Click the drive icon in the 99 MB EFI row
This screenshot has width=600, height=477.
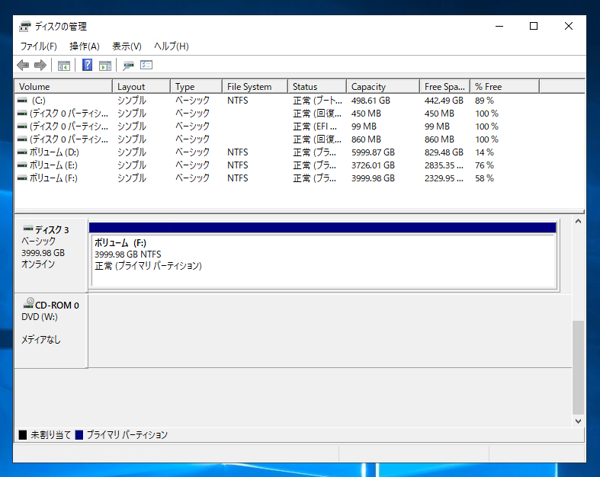23,126
